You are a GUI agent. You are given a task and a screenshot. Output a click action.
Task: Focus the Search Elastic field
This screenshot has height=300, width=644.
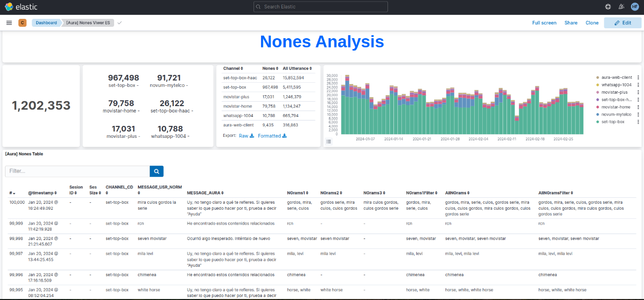click(x=321, y=6)
